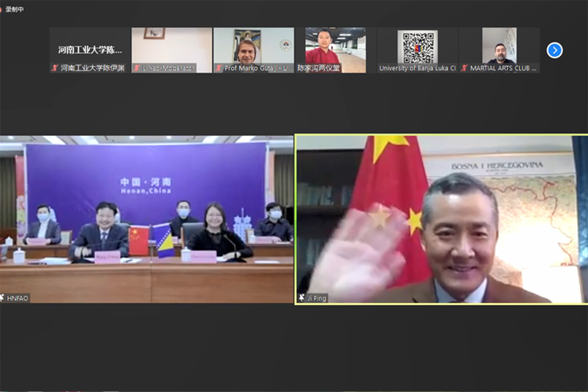
Task: Select the MARTIAL ARTS CLUB video thumbnail
Action: tap(499, 46)
